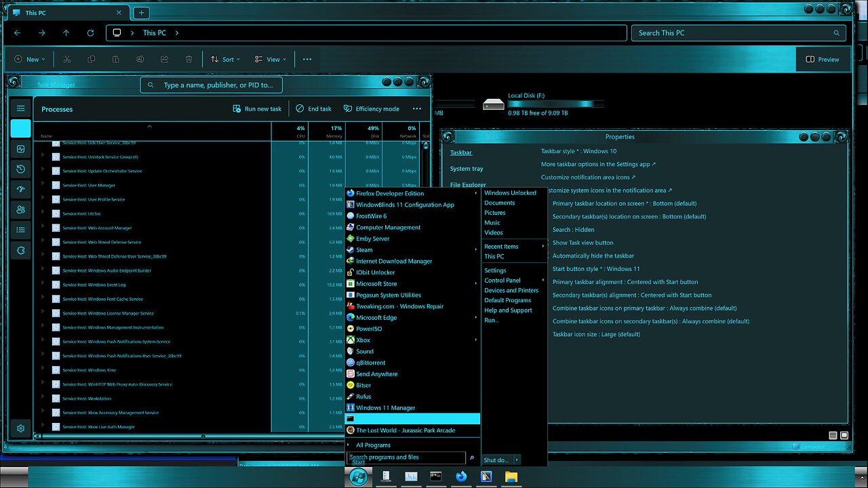Select the Taskbar section in Properties
This screenshot has width=868, height=488.
pos(461,152)
